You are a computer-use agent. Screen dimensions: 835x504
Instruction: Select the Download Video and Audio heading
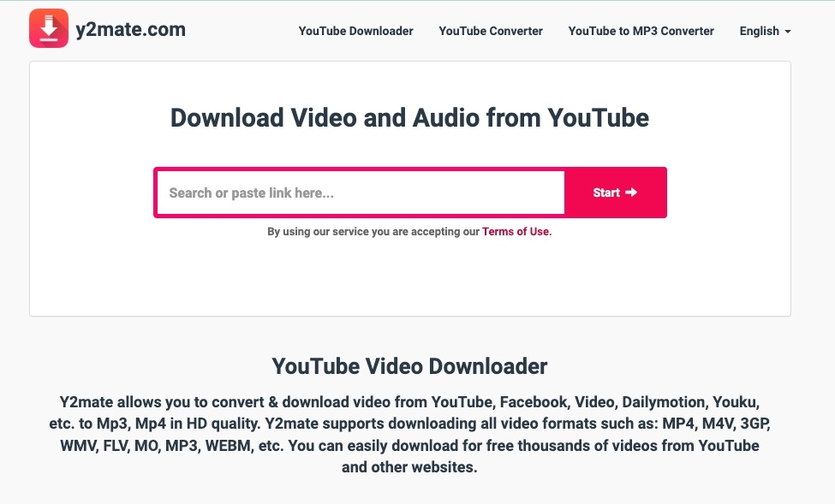pyautogui.click(x=409, y=117)
